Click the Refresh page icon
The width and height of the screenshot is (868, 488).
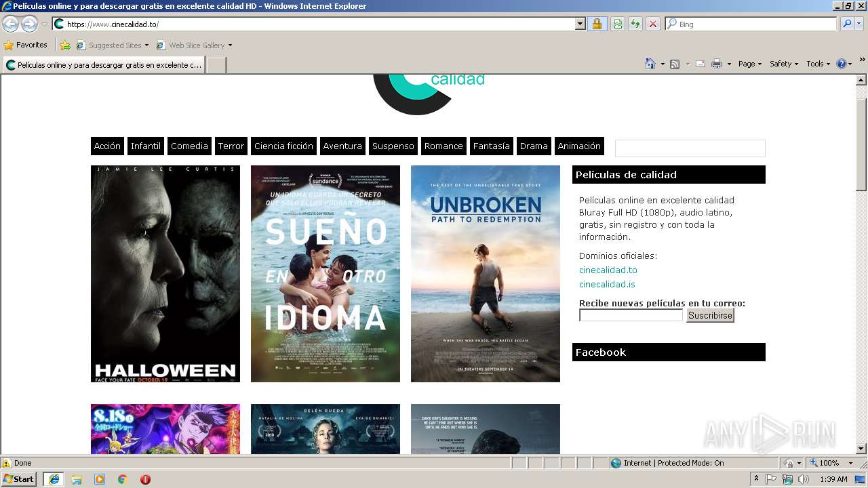pyautogui.click(x=635, y=24)
